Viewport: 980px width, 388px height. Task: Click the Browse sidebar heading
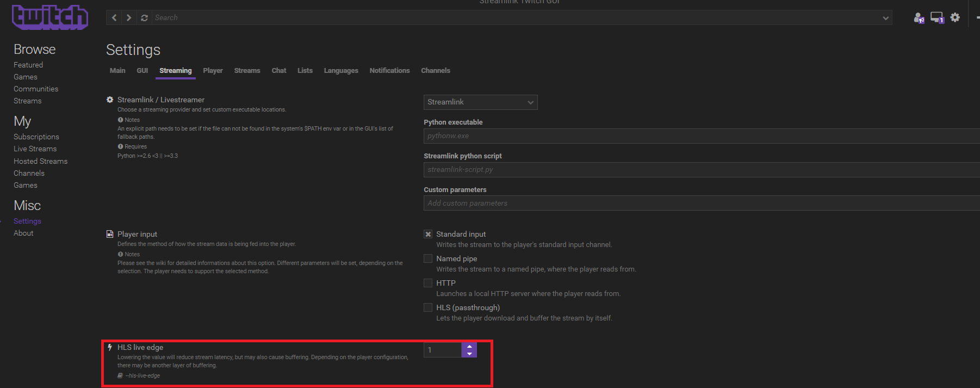pos(35,49)
